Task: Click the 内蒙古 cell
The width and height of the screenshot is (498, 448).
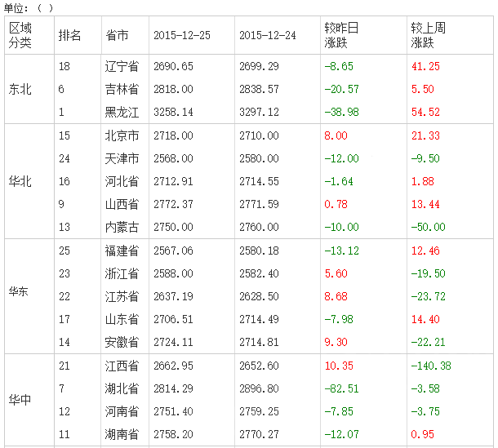Action: [122, 227]
